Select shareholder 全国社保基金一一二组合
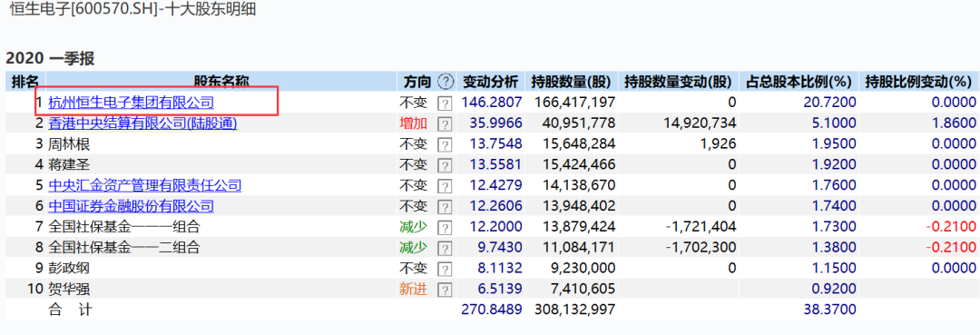The image size is (980, 335). 124,248
